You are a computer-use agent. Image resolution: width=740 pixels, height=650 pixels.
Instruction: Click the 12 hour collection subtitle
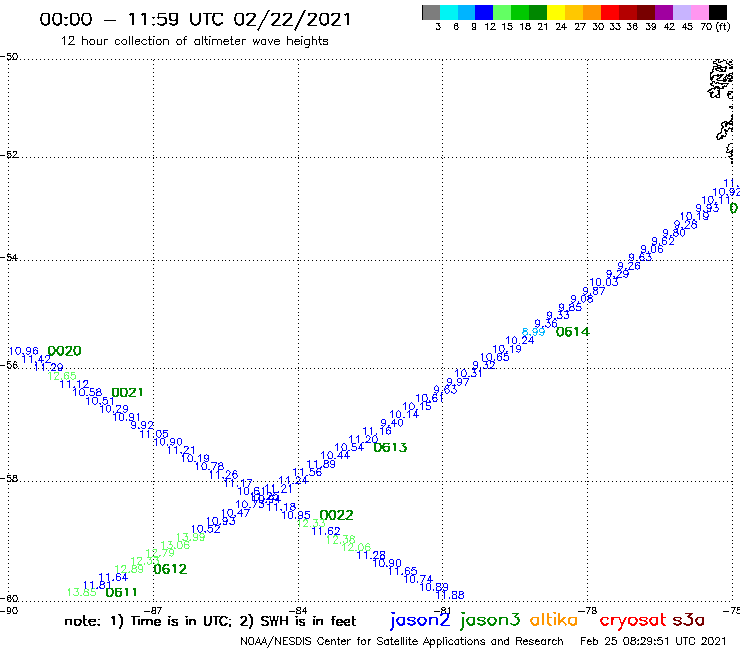click(x=194, y=41)
